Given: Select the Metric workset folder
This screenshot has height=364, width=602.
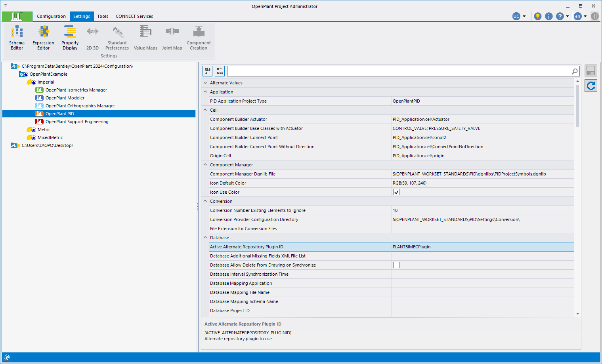Looking at the screenshot, I should (44, 130).
